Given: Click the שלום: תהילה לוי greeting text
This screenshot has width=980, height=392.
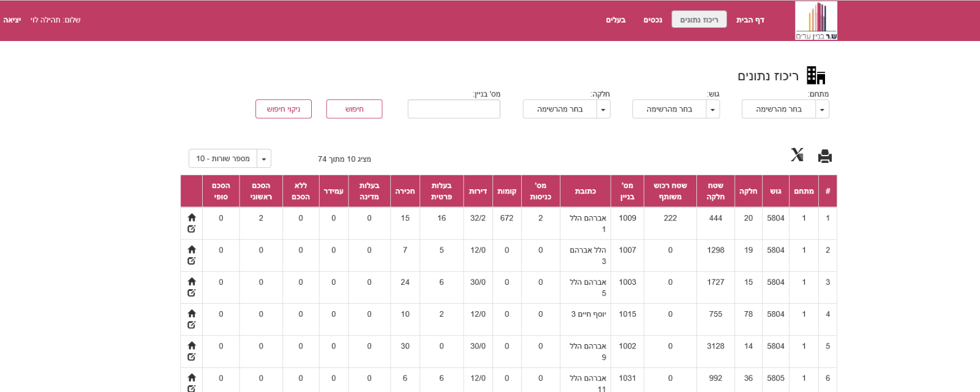Looking at the screenshot, I should pos(56,20).
